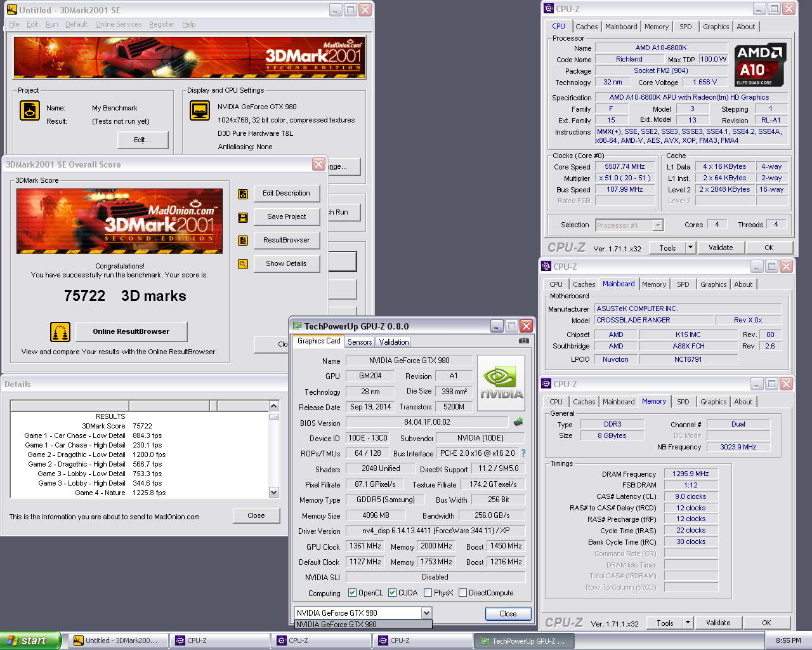This screenshot has width=812, height=650.
Task: Open 3DMark2001 taskbar item
Action: (x=118, y=640)
